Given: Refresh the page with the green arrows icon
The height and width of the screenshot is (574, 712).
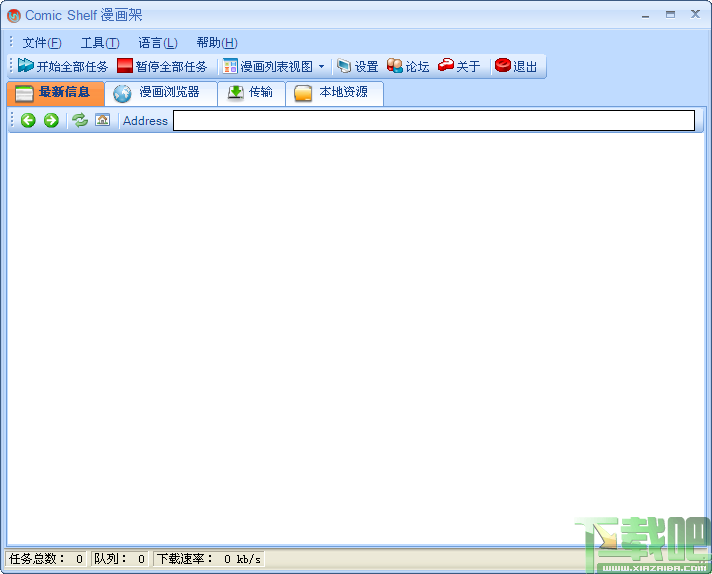Looking at the screenshot, I should pyautogui.click(x=80, y=120).
